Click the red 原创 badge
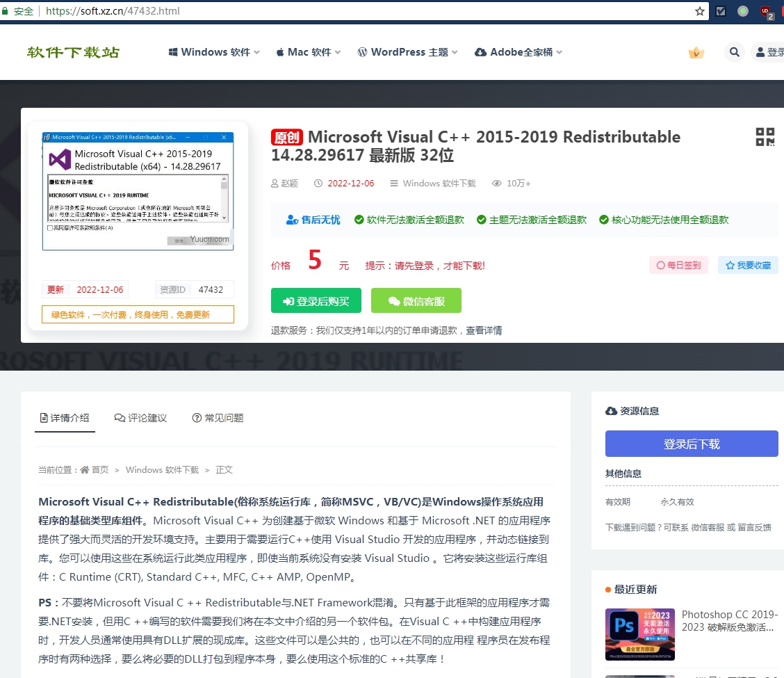Image resolution: width=784 pixels, height=678 pixels. (x=287, y=137)
